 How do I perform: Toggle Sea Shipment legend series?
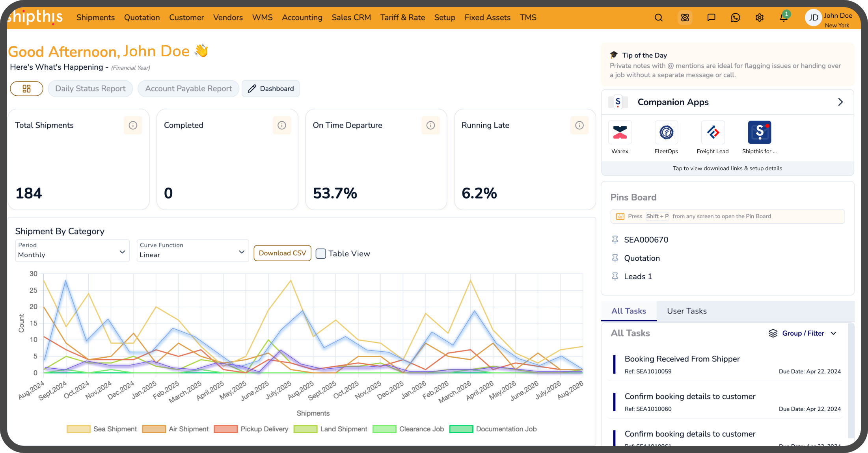click(102, 429)
